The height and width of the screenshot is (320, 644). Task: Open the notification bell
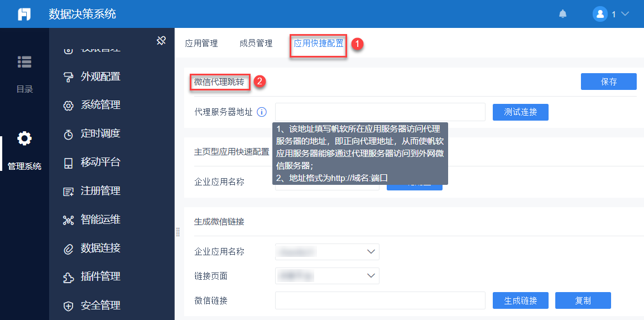[x=563, y=14]
